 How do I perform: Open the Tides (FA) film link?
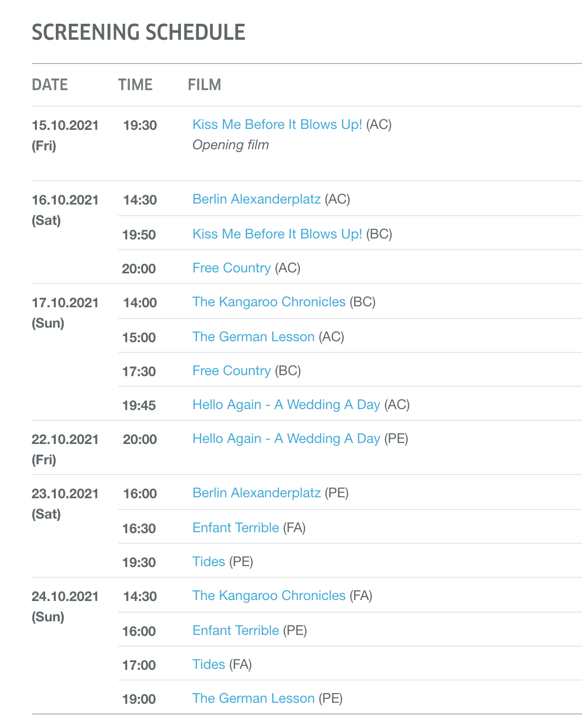pyautogui.click(x=209, y=665)
